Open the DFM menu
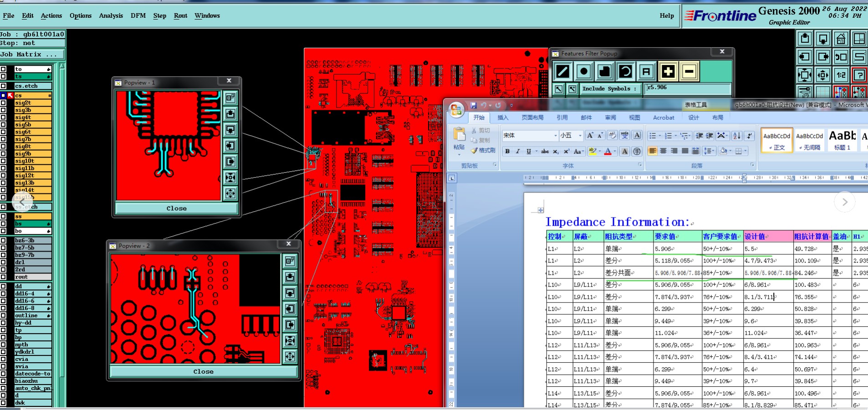 click(x=138, y=15)
